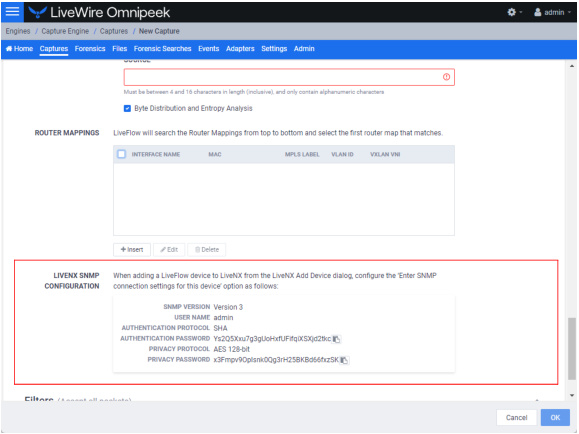Open the Adapters tab
The image size is (579, 434).
click(x=240, y=48)
